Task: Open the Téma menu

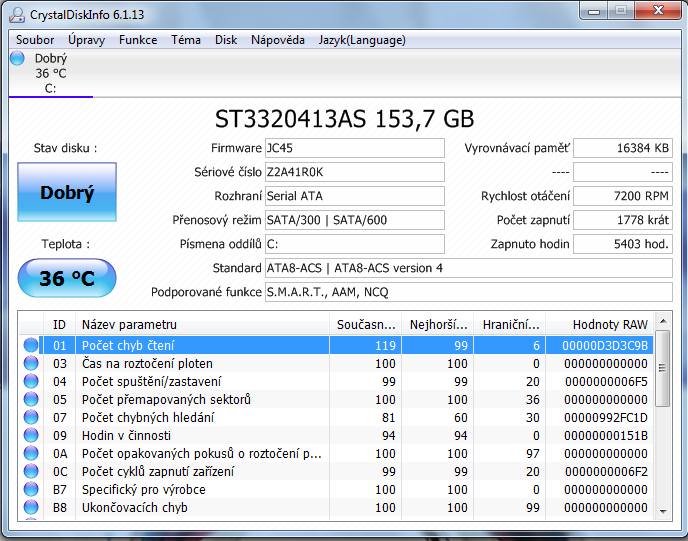Action: tap(185, 40)
